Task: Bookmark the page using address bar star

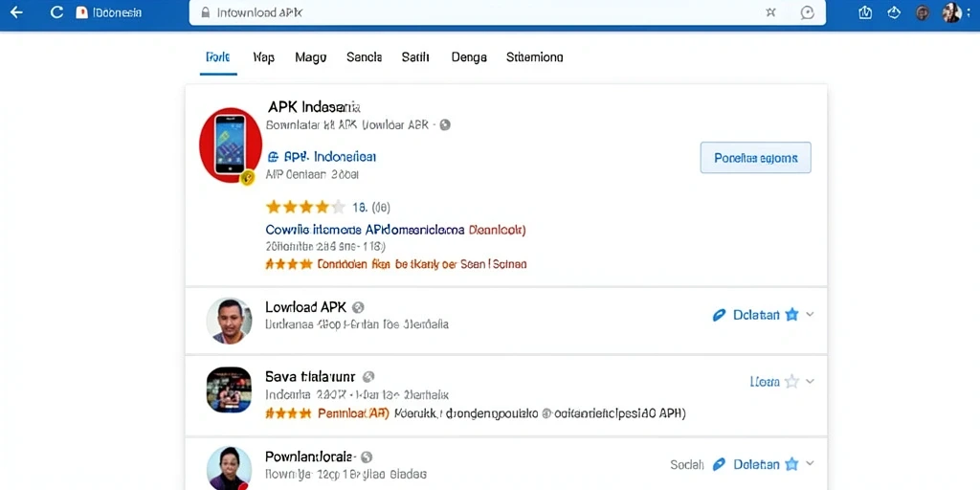Action: point(770,12)
